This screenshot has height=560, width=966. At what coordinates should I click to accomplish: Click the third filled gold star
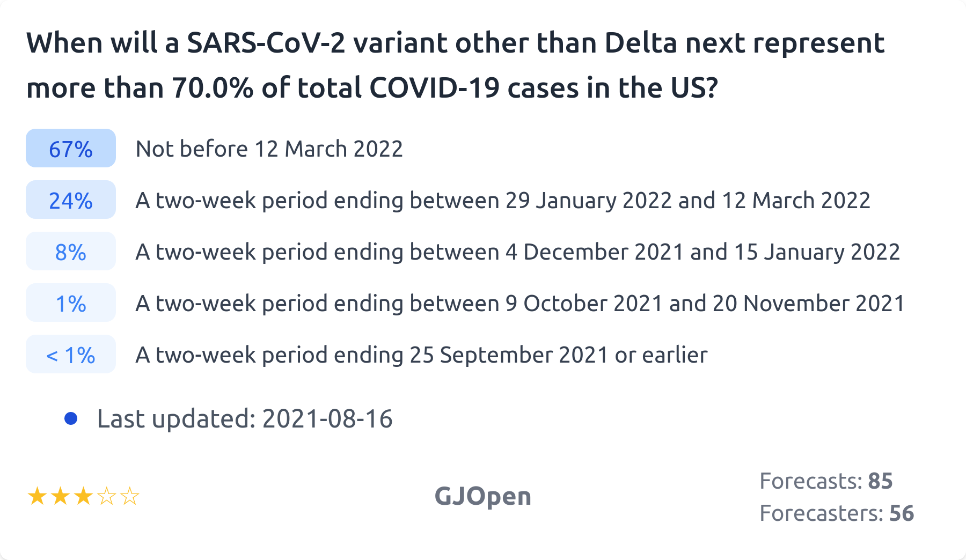83,496
